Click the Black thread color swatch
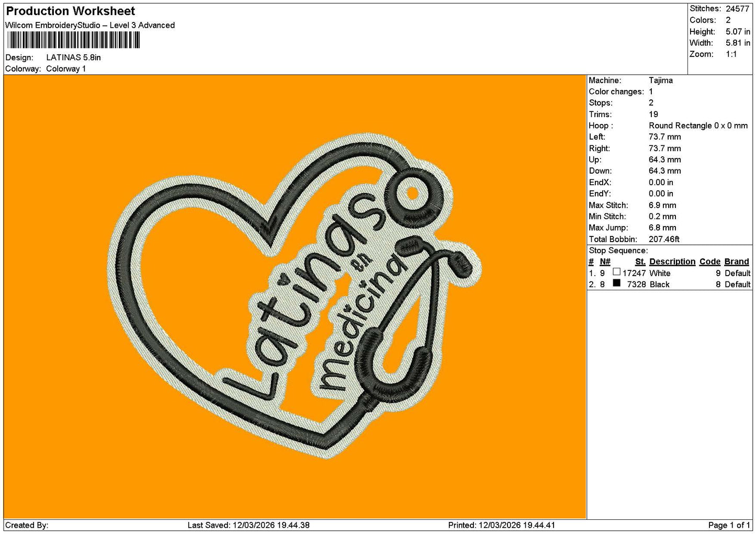 616,283
